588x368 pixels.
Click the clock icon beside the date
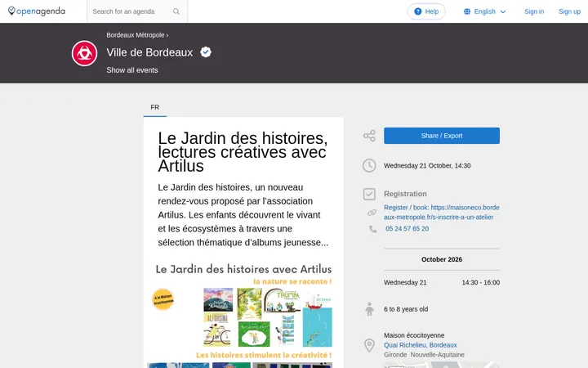tap(369, 165)
